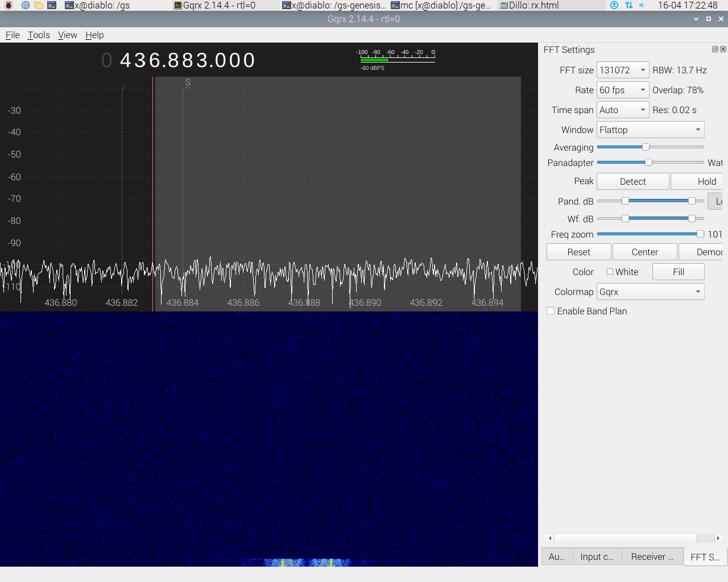Switch to the Input controls tab
Screen dimensions: 728x582
click(x=597, y=557)
